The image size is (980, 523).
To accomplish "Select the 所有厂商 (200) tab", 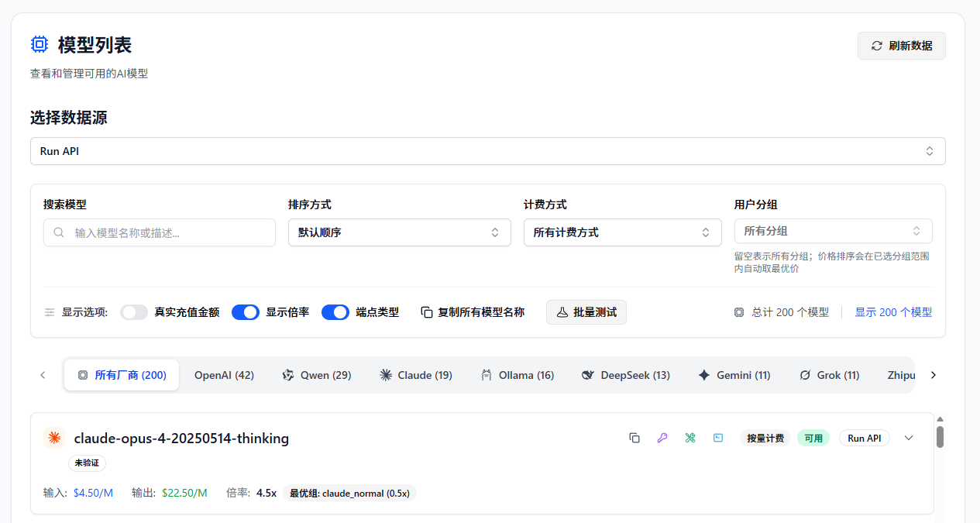I will [x=122, y=375].
